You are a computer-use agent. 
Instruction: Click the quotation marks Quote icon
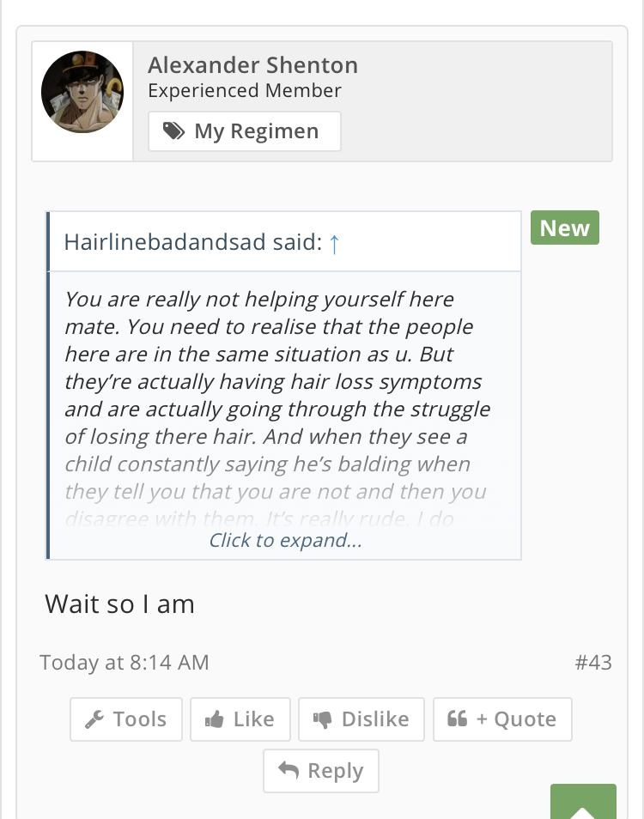coord(458,719)
